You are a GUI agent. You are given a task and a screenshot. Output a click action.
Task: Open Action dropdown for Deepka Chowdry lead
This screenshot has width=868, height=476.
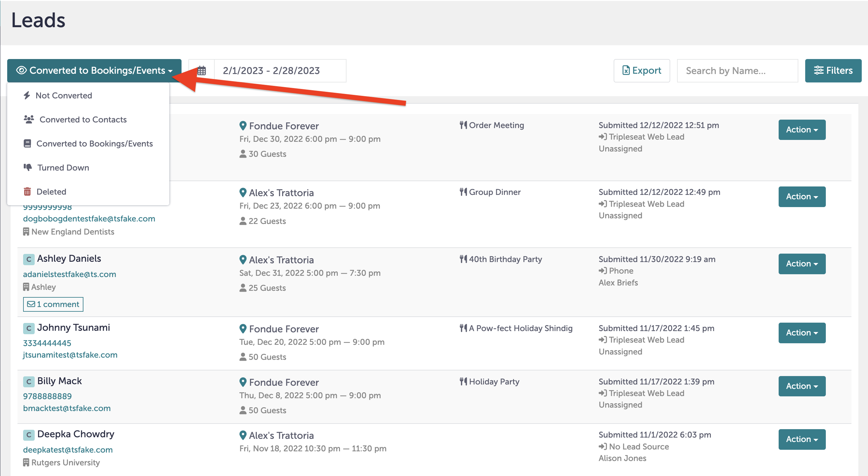(x=802, y=439)
